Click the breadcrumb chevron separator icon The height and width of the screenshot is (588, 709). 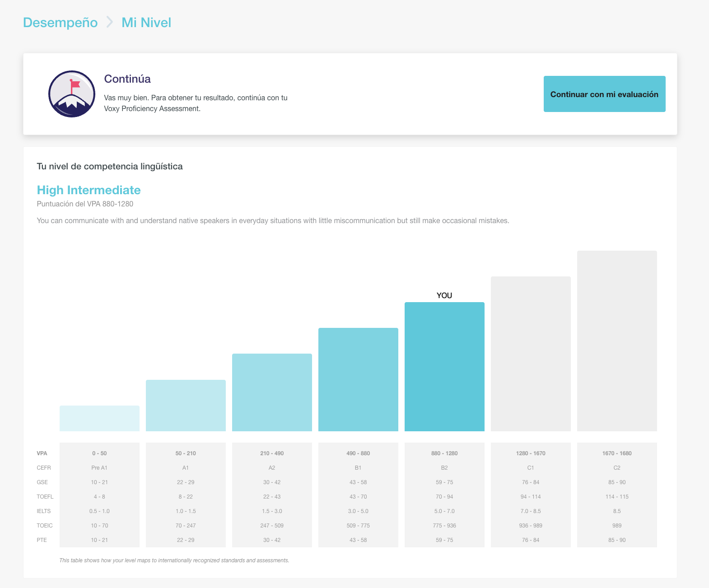click(109, 22)
